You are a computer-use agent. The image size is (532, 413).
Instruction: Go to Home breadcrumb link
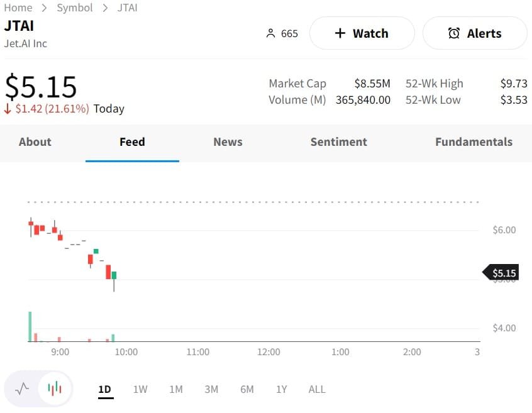(18, 8)
